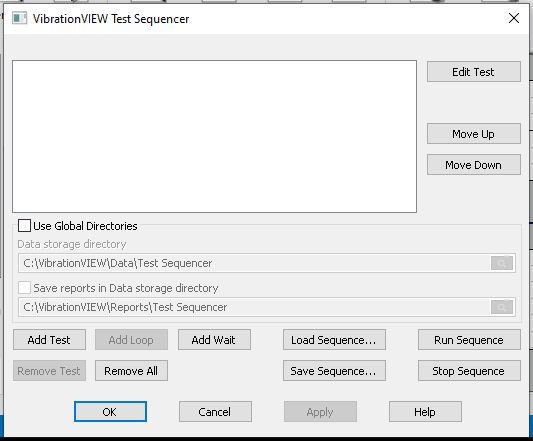The width and height of the screenshot is (533, 441).
Task: Toggle Save reports in Data storage directory
Action: pyautogui.click(x=24, y=288)
